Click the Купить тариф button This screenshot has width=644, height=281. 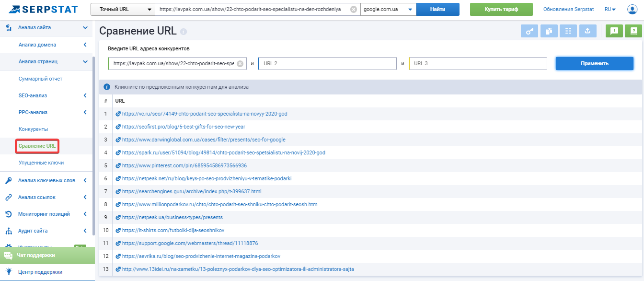pos(501,9)
